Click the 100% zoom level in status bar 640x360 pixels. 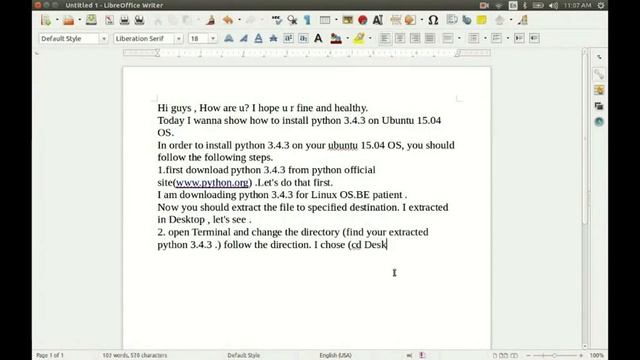[x=596, y=356]
